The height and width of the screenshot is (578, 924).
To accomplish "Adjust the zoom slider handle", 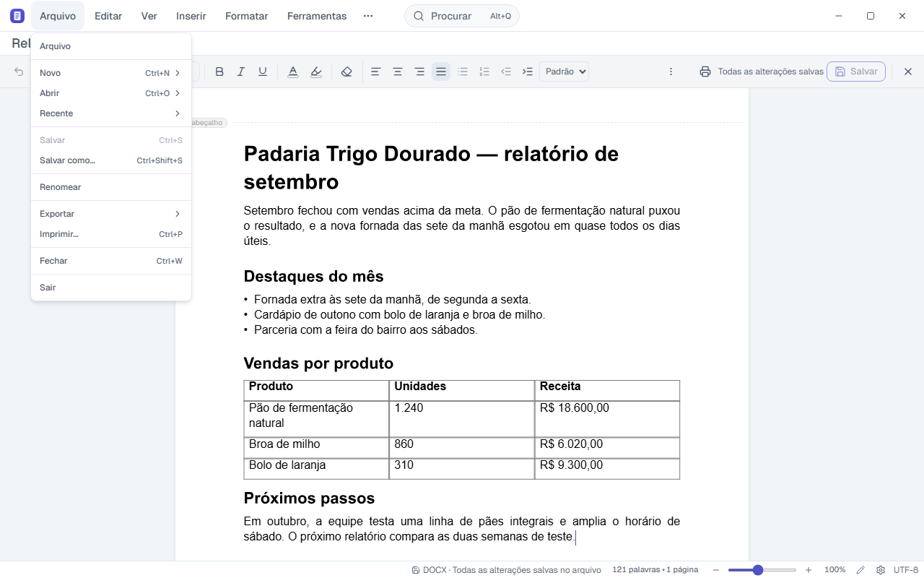I will click(x=757, y=570).
